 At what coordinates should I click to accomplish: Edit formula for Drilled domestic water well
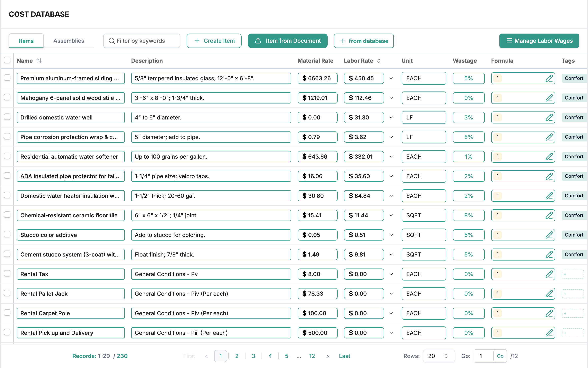pyautogui.click(x=549, y=117)
